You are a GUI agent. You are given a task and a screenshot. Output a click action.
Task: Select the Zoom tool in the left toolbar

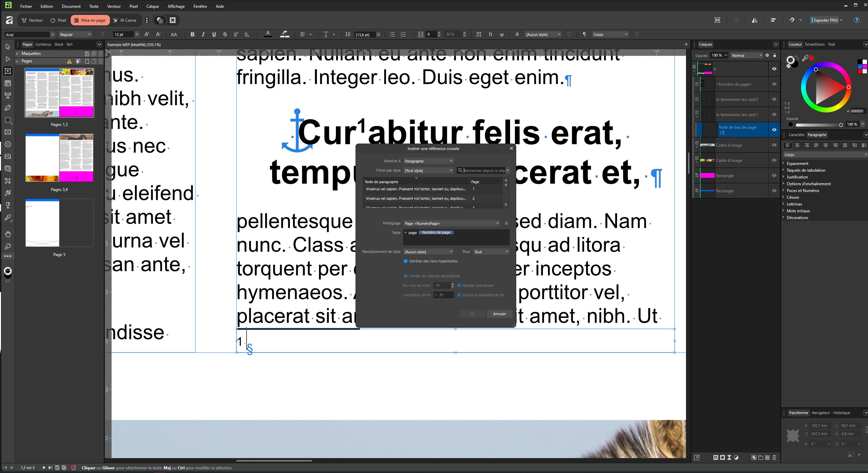pos(8,246)
